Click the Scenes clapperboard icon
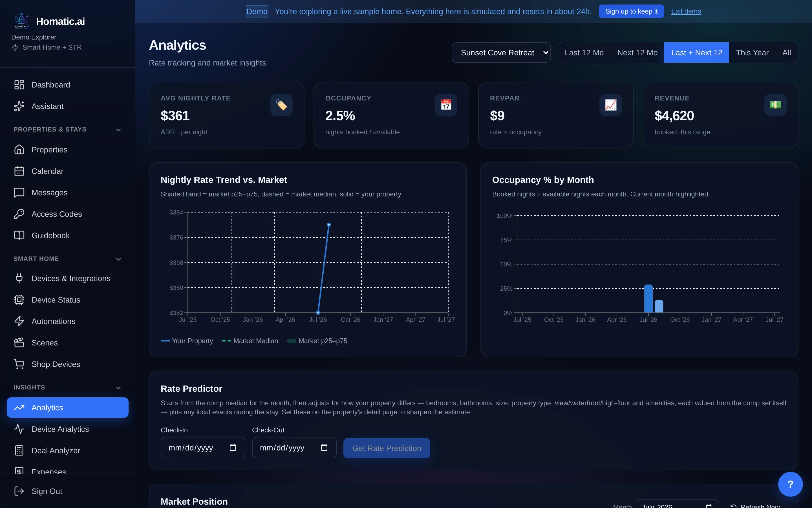This screenshot has width=812, height=508. 19,343
